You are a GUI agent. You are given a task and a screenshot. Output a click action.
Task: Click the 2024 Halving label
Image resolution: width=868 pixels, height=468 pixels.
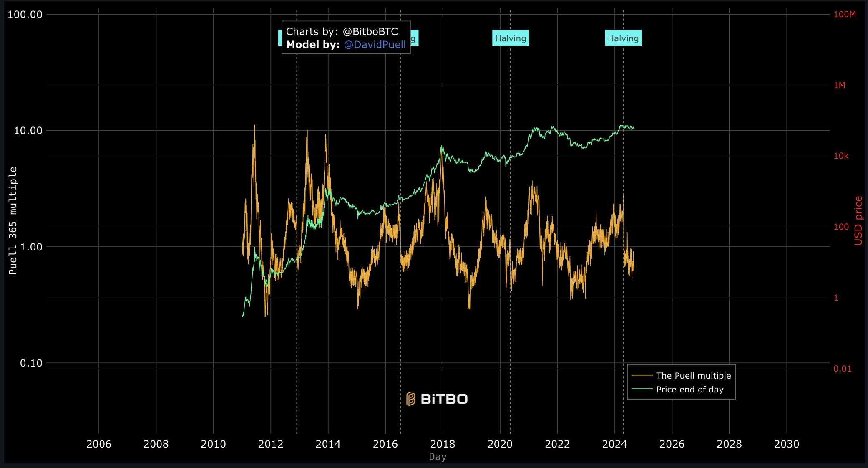coord(623,38)
